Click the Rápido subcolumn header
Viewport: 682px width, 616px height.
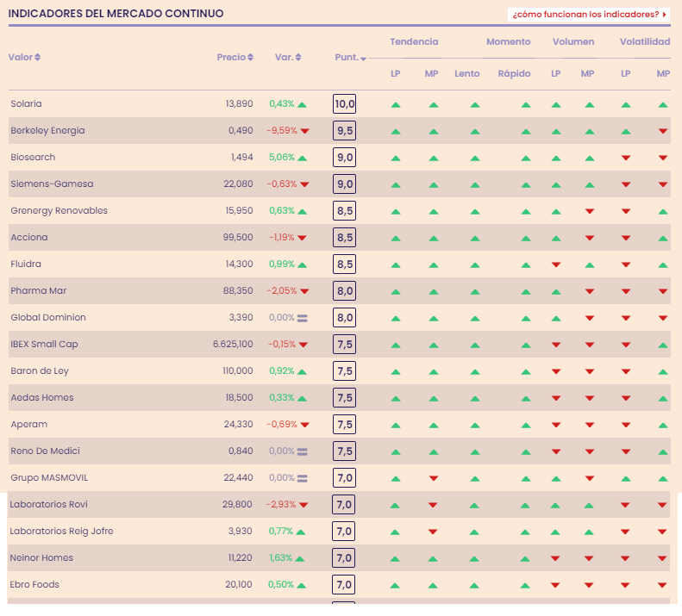514,73
